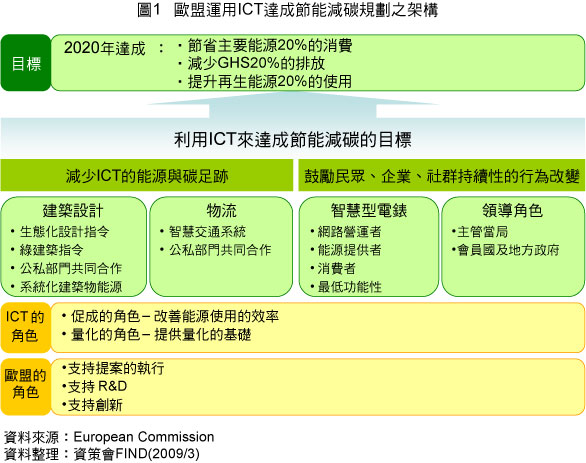Click the European Commission source text

tap(144, 437)
